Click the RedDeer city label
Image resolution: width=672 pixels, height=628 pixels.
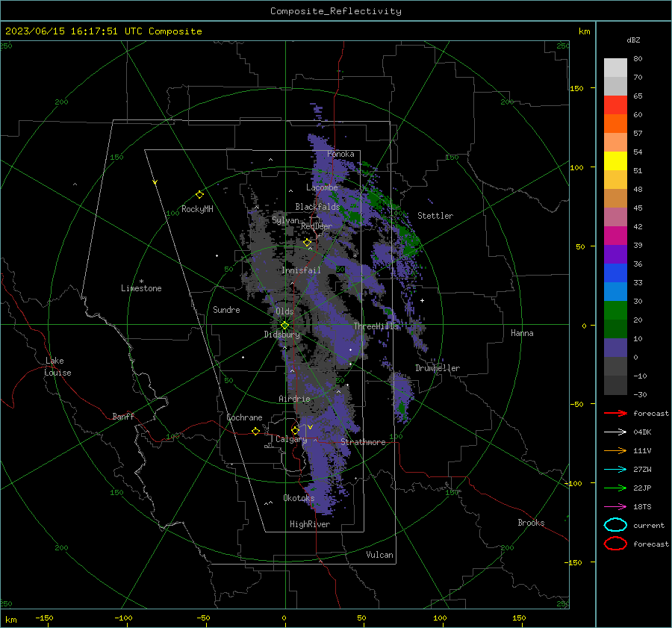coord(317,226)
